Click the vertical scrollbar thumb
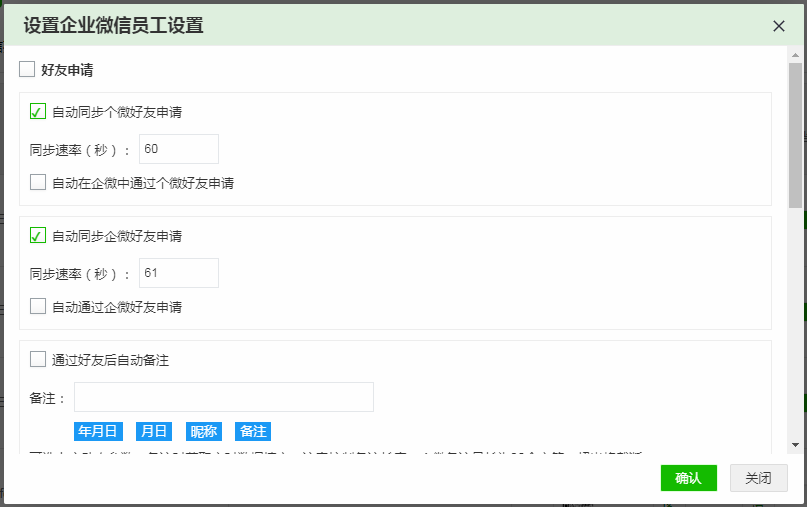Viewport: 807px width, 507px height. pyautogui.click(x=795, y=130)
